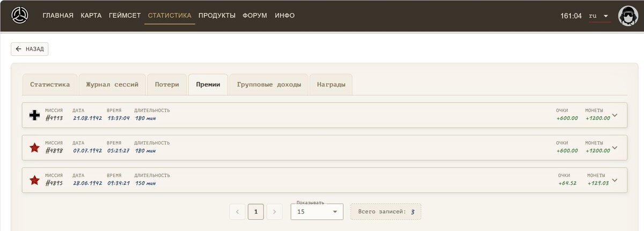
Task: Open the Групповые доходы tab
Action: (269, 84)
